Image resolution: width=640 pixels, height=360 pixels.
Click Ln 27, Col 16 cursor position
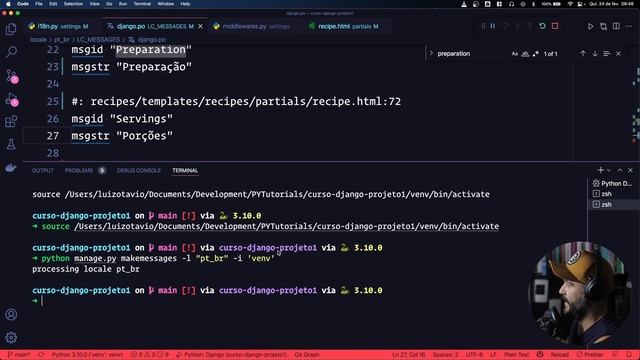pos(409,355)
